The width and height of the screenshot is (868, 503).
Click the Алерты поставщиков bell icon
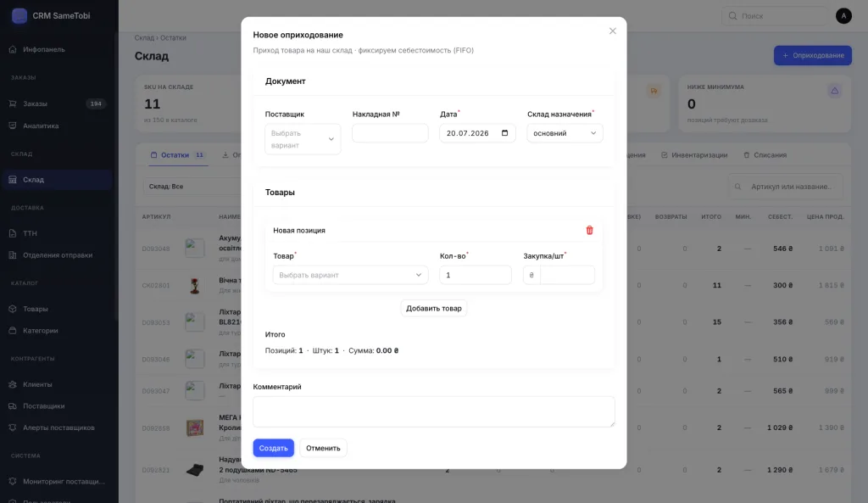[13, 428]
